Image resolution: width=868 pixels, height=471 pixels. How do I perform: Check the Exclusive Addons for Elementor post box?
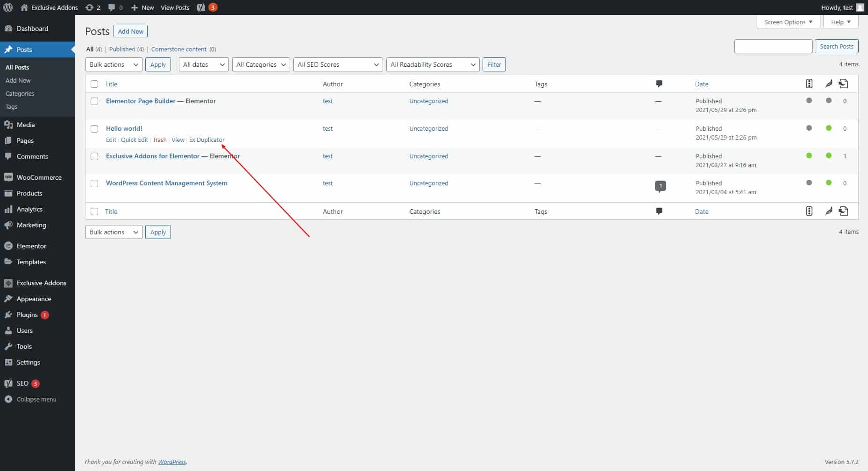[x=94, y=156]
